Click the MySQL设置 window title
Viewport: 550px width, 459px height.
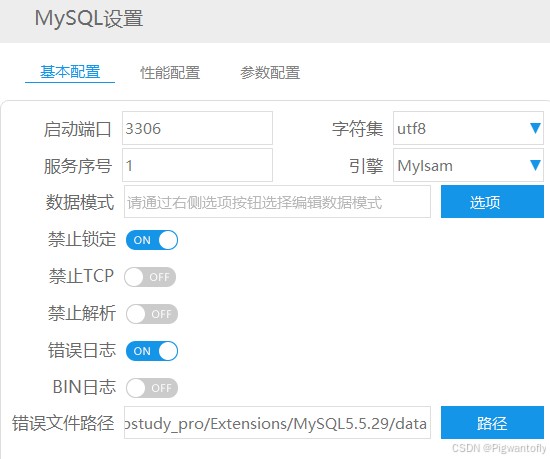[x=89, y=18]
